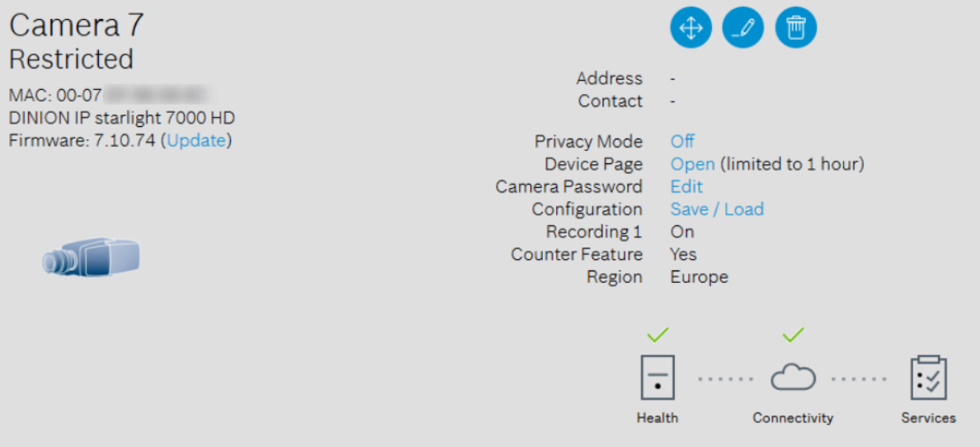Open the Health status icon
980x447 pixels.
657,379
